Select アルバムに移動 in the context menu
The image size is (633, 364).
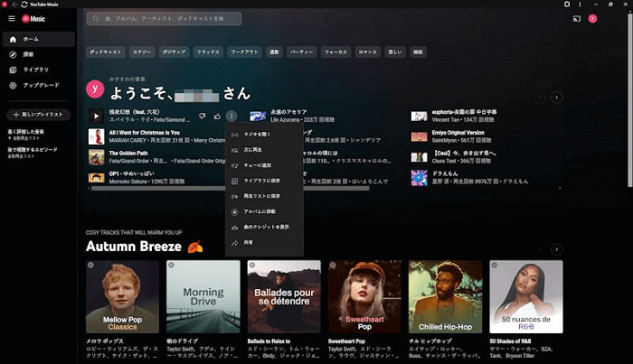pos(264,211)
